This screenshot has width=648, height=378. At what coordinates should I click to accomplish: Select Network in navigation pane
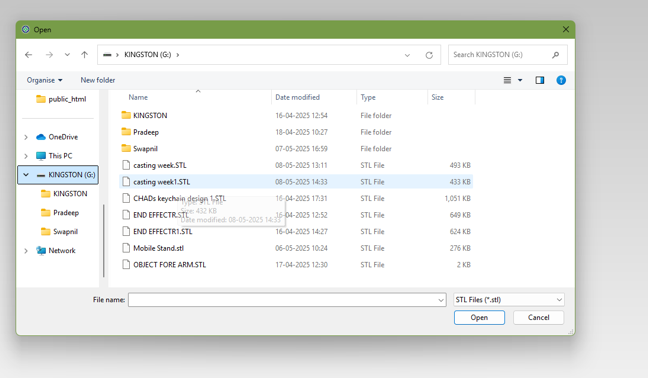56,251
